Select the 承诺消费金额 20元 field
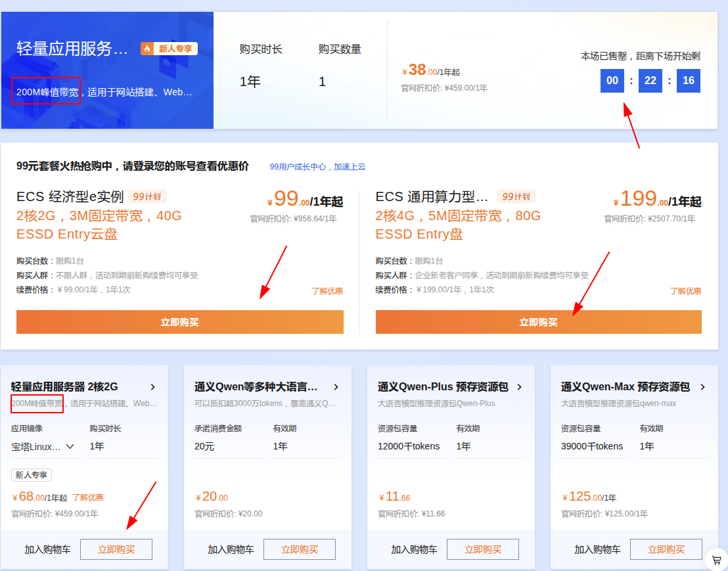 click(x=227, y=447)
